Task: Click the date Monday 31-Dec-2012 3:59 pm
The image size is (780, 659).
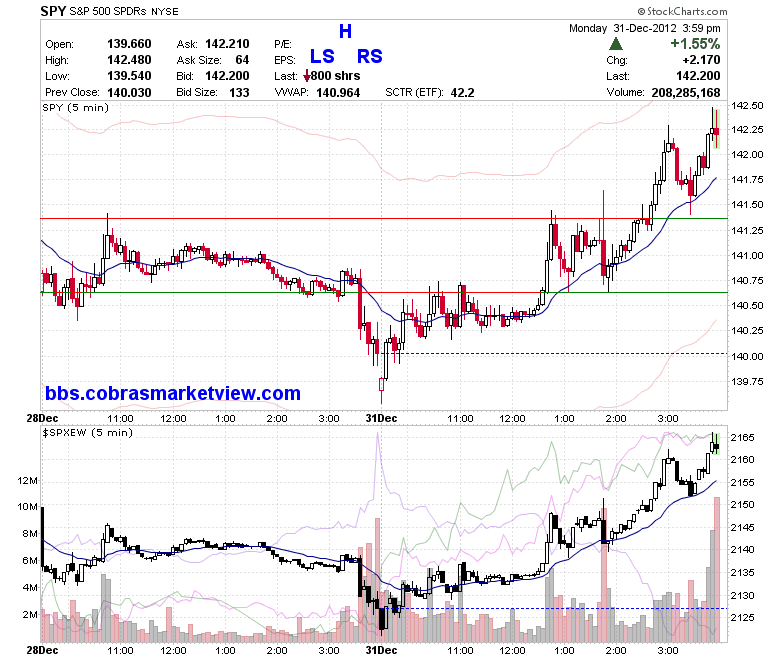Action: (x=645, y=28)
